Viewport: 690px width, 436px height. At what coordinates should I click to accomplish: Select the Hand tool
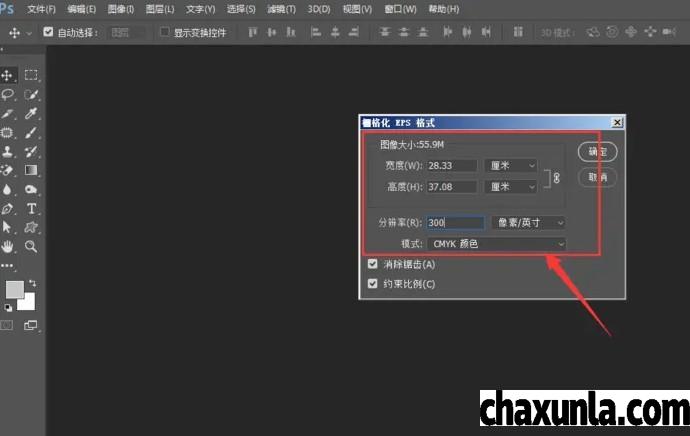point(9,246)
